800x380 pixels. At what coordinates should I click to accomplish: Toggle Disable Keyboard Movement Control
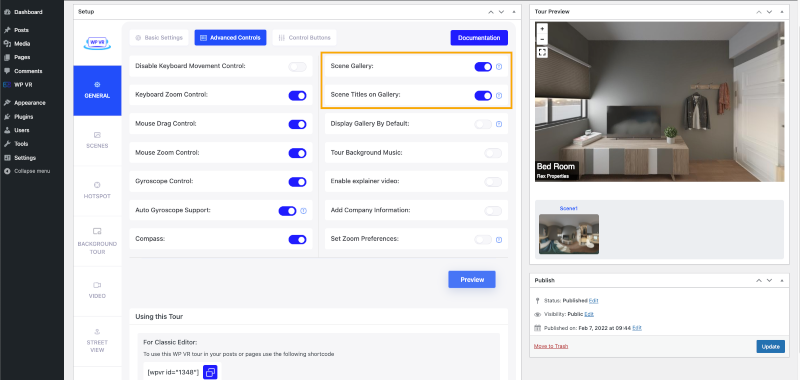click(297, 66)
